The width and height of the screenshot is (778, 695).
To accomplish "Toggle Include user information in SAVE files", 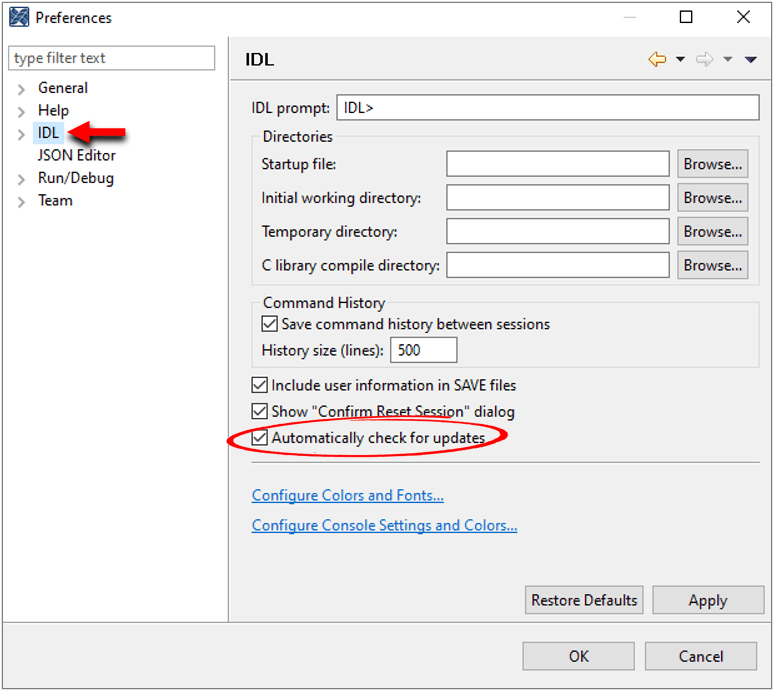I will [259, 385].
